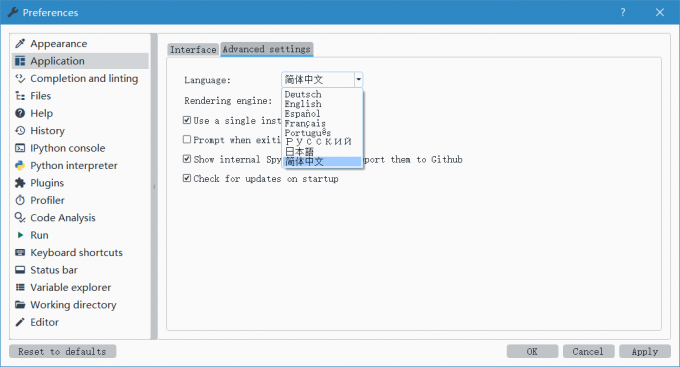The height and width of the screenshot is (367, 680).
Task: Choose Português from the language list
Action: tap(322, 133)
